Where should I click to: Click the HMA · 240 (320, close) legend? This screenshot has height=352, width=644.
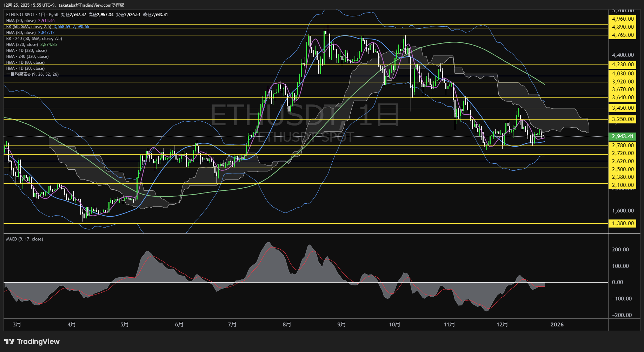27,56
